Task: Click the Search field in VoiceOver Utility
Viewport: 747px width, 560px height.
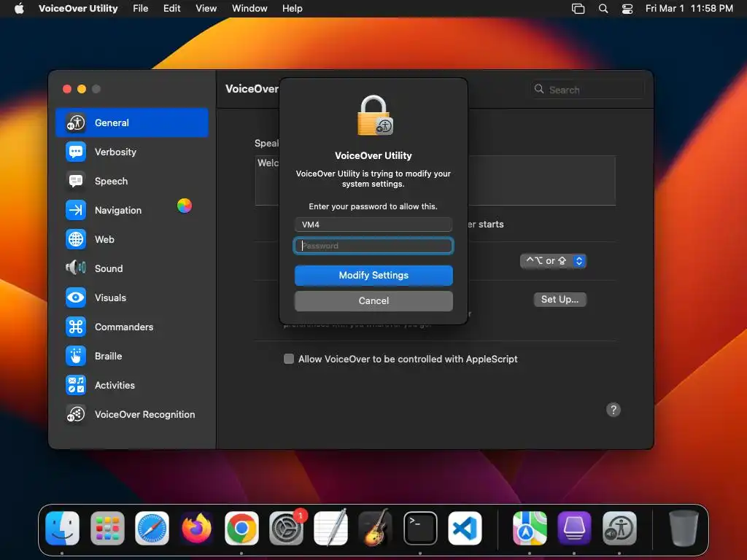Action: click(x=587, y=89)
